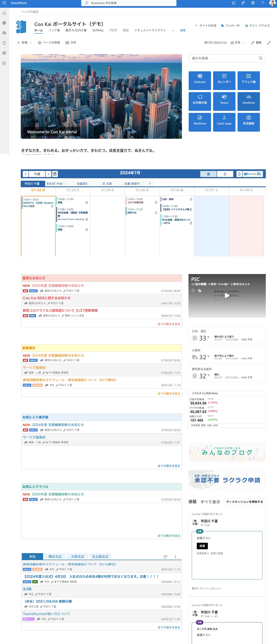This screenshot has height=644, width=277.
Task: Click ディスカッションを開始する button
Action: 244,502
